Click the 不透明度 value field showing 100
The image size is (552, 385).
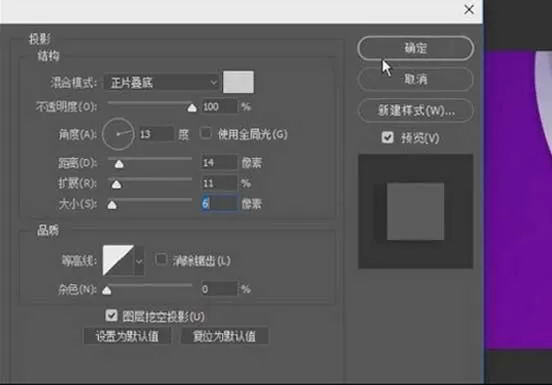219,107
